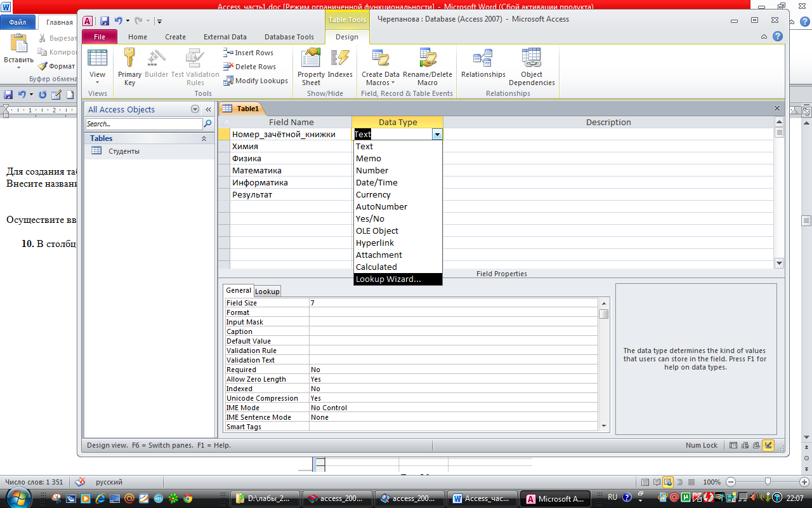812x508 pixels.
Task: Select the Математика field name cell
Action: click(291, 170)
